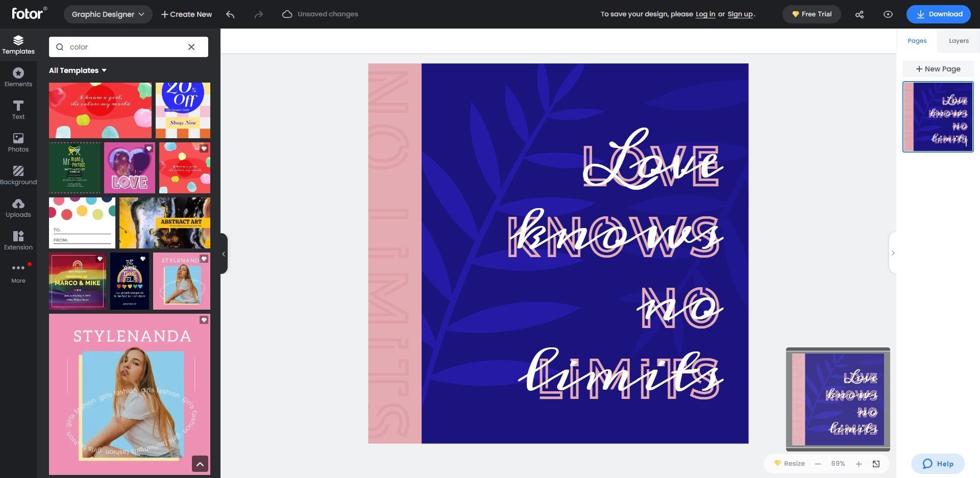980x478 pixels.
Task: Click the search magnifier icon
Action: tap(60, 47)
